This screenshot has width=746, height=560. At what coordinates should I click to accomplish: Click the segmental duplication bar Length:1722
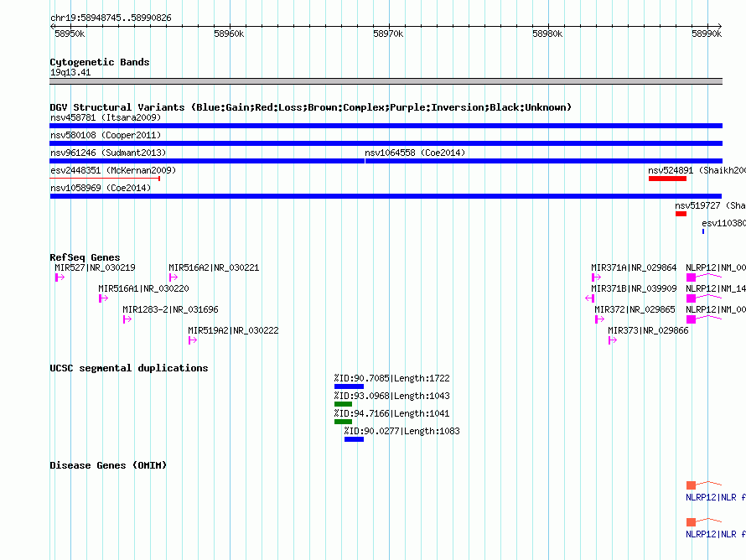click(350, 386)
